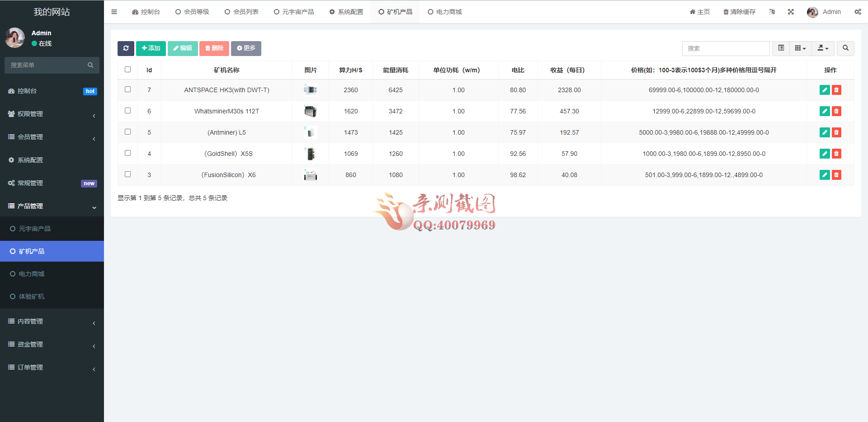Click the 添加 button to add product
This screenshot has width=868, height=422.
[151, 48]
